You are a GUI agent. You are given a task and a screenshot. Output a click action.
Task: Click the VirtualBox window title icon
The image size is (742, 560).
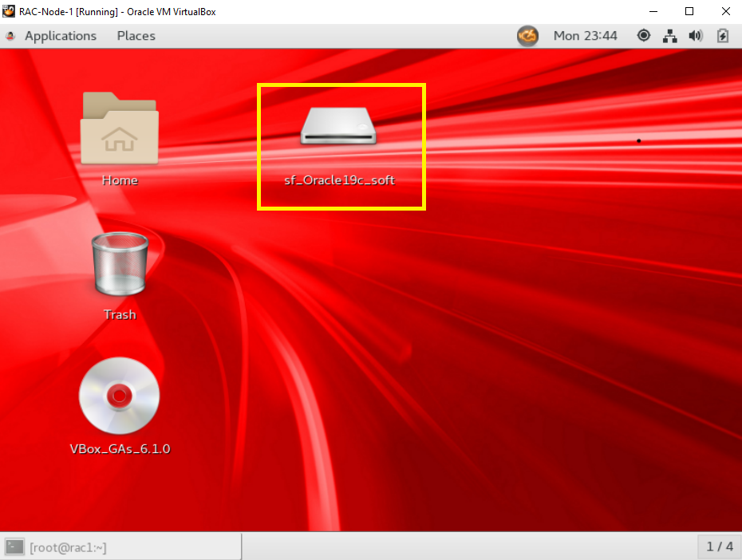(x=9, y=11)
